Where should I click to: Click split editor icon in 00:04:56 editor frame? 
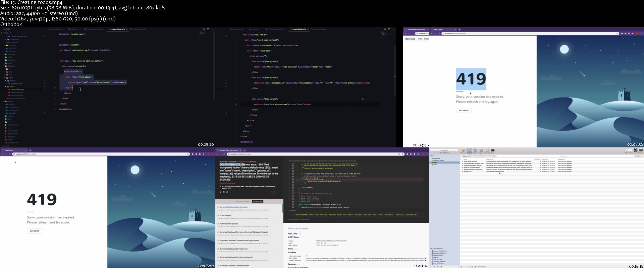tap(389, 29)
